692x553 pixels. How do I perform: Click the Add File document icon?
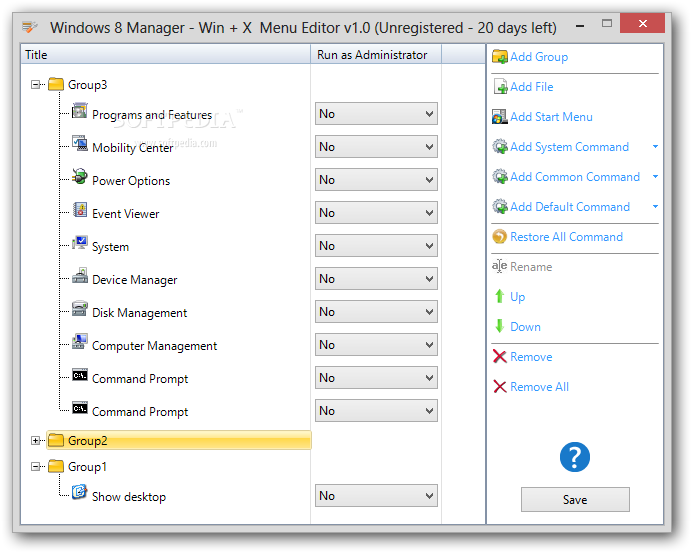(500, 87)
